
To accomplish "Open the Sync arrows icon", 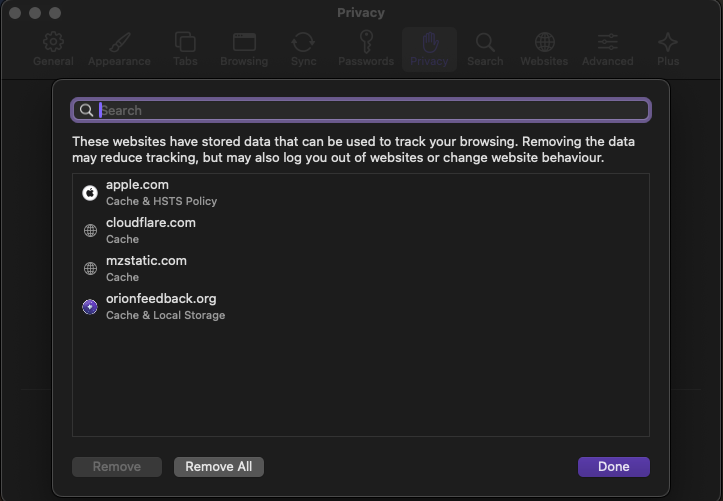I will pos(303,43).
